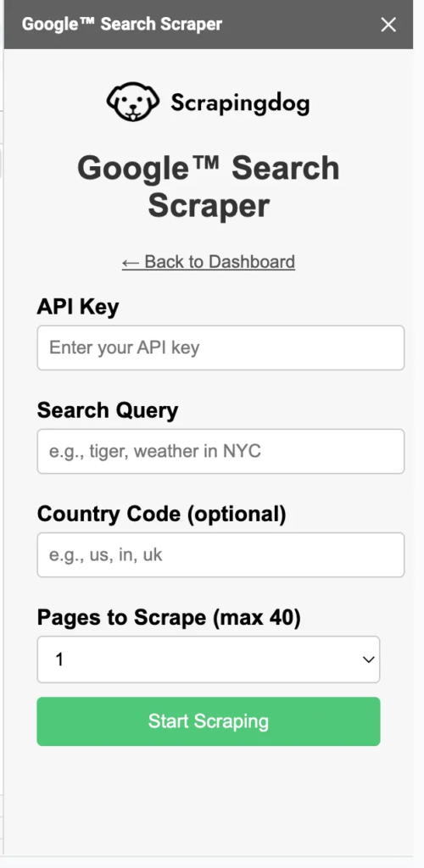The width and height of the screenshot is (424, 868).
Task: Click the Pages to Scrape (max 40) label
Action: pyautogui.click(x=168, y=617)
